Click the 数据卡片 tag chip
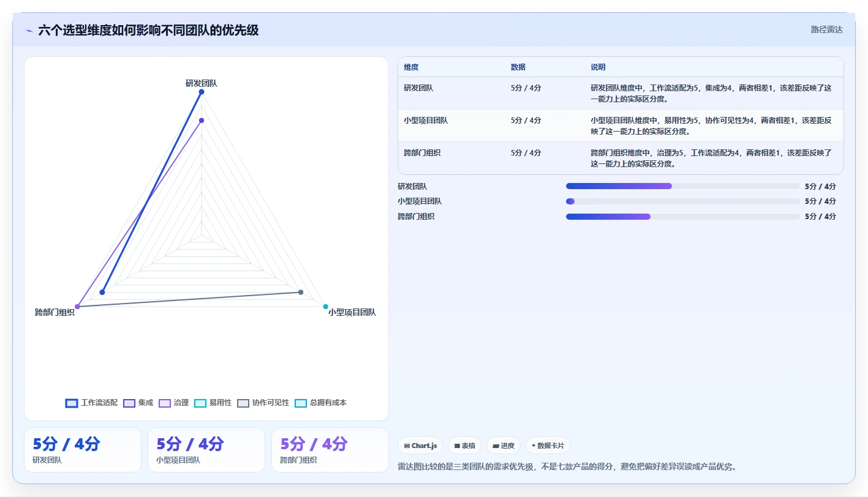Image resolution: width=868 pixels, height=497 pixels. click(x=548, y=446)
